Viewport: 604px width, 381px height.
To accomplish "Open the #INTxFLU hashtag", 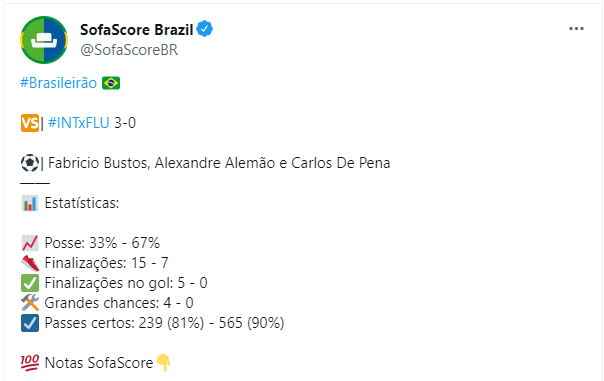I will coord(79,123).
